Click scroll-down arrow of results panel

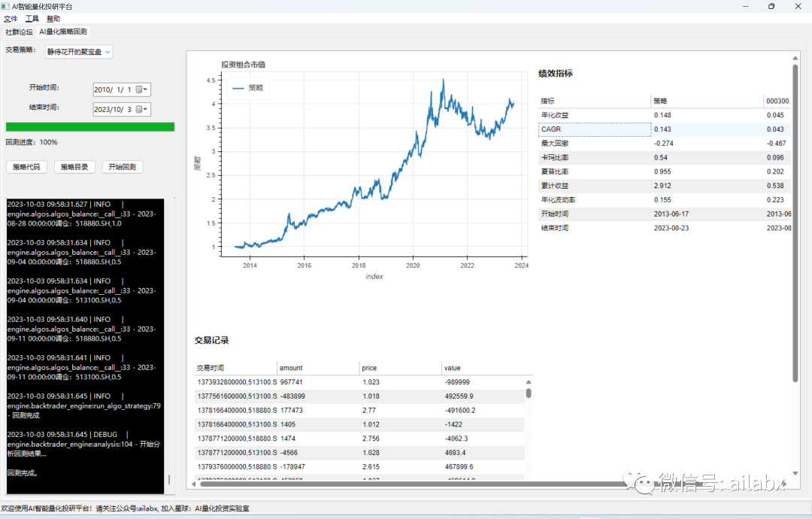(x=795, y=473)
